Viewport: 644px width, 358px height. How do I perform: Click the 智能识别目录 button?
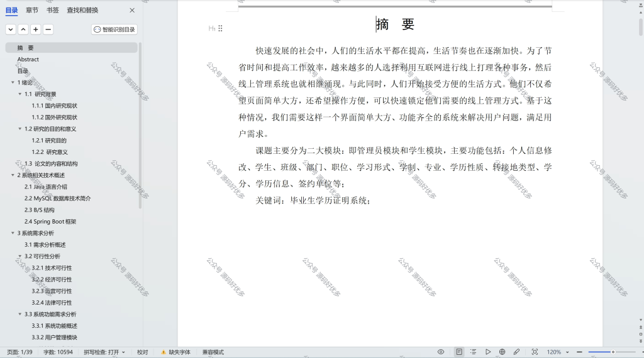click(x=114, y=30)
